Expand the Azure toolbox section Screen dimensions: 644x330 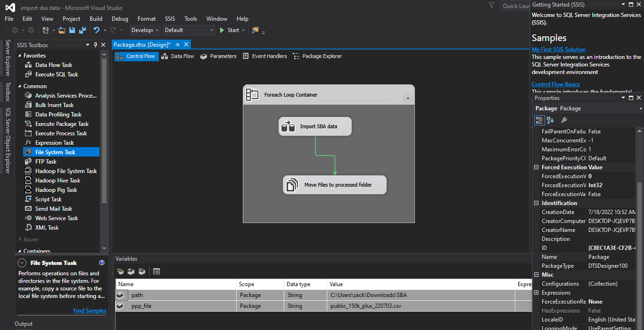[x=20, y=239]
